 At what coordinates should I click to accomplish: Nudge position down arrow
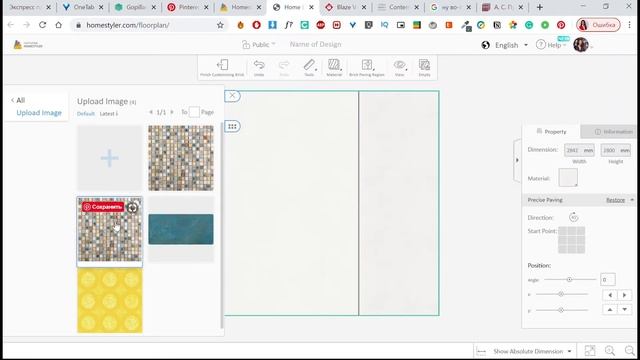tap(624, 310)
